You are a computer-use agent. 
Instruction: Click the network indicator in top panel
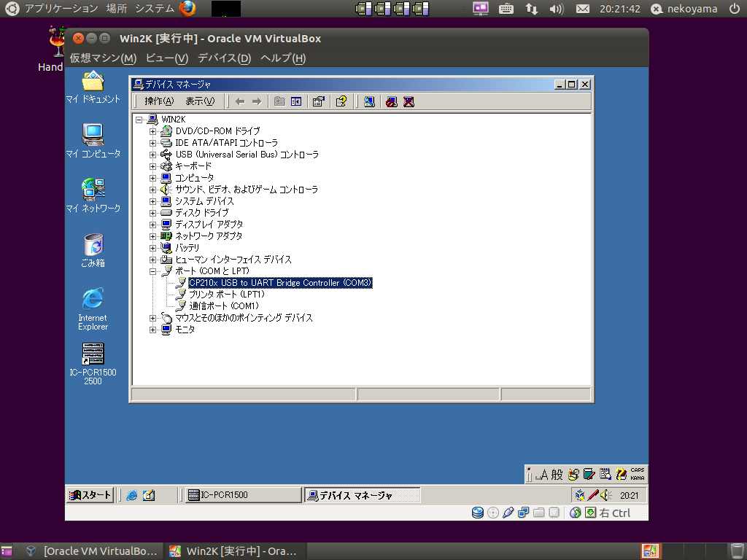pos(531,9)
